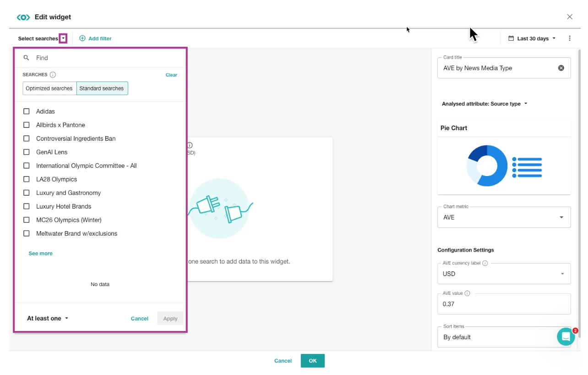Check Meltwater Brand w/exclusions search
This screenshot has height=375, width=588.
pos(27,233)
